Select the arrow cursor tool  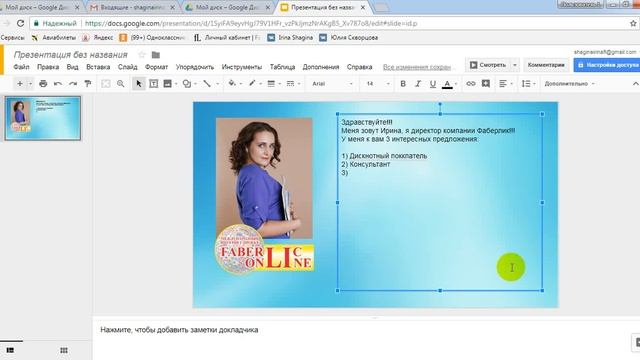139,84
